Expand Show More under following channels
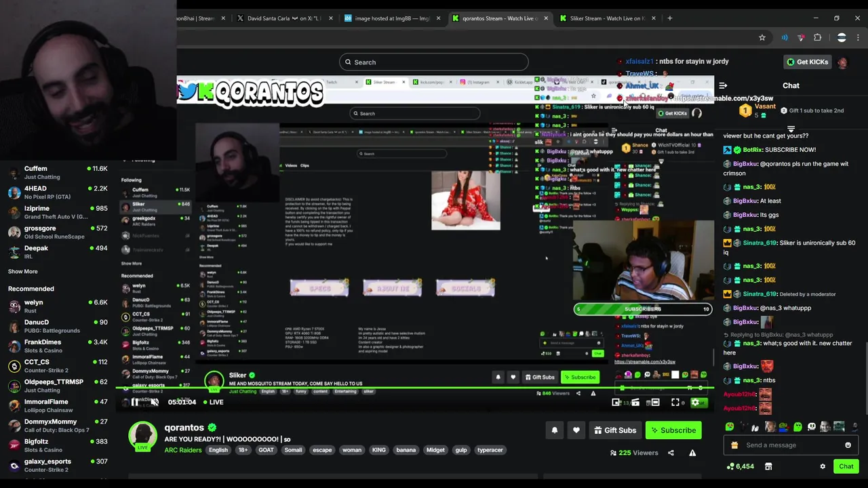 pyautogui.click(x=23, y=271)
